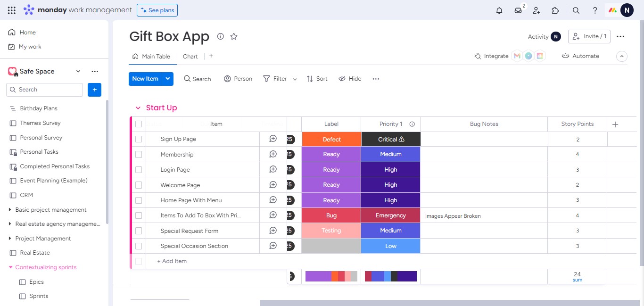The width and height of the screenshot is (644, 306).
Task: Check the Home Page With Menu row
Action: click(139, 200)
